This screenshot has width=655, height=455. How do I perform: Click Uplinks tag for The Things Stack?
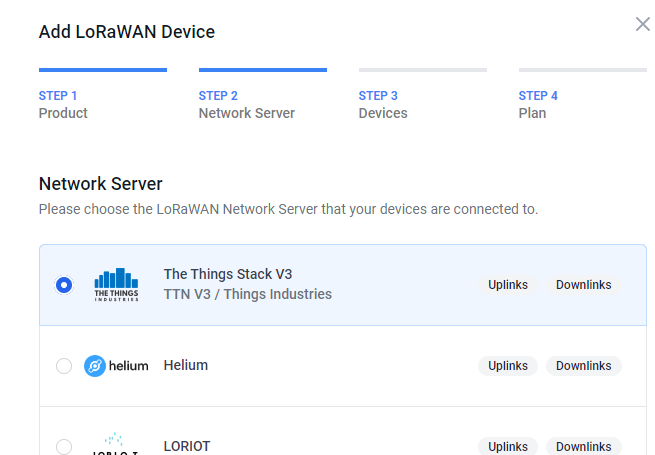tap(508, 285)
